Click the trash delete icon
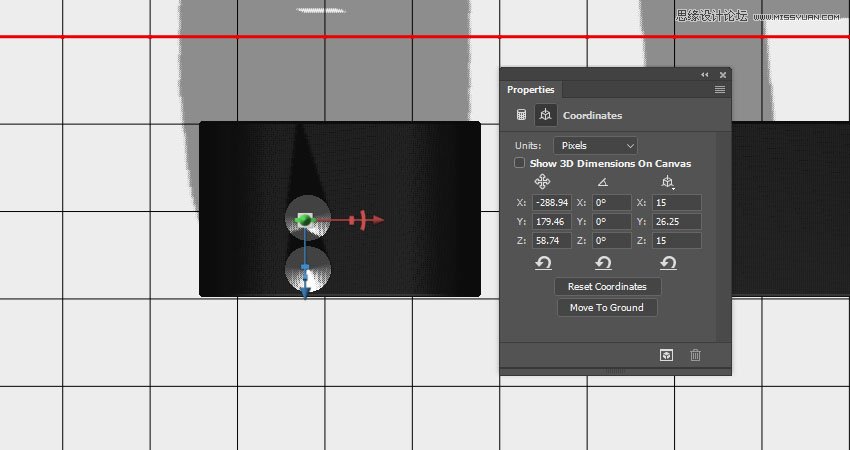 click(x=696, y=355)
